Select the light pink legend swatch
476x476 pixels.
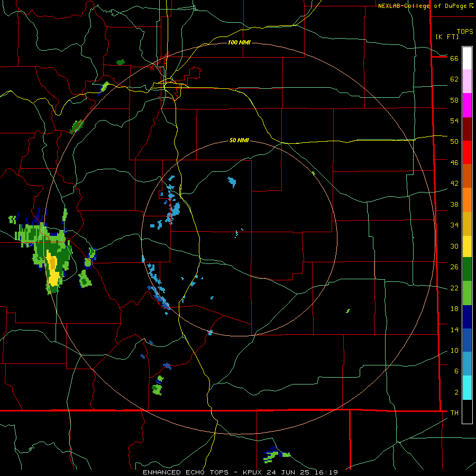click(467, 81)
